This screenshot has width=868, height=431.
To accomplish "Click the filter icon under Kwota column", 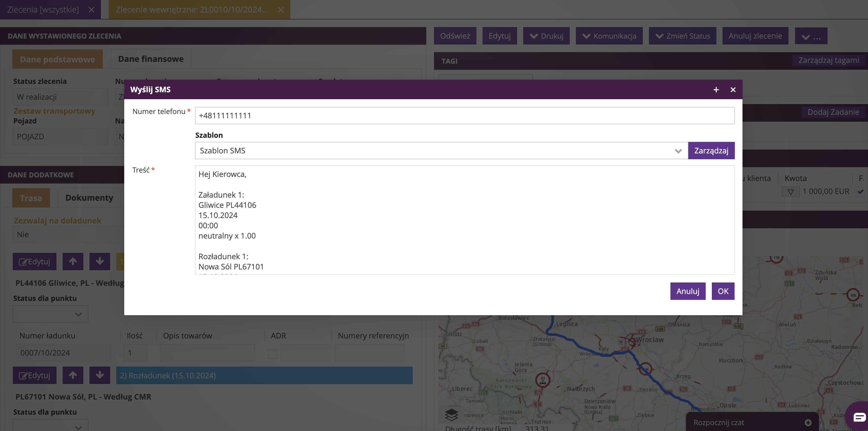I will (x=791, y=192).
